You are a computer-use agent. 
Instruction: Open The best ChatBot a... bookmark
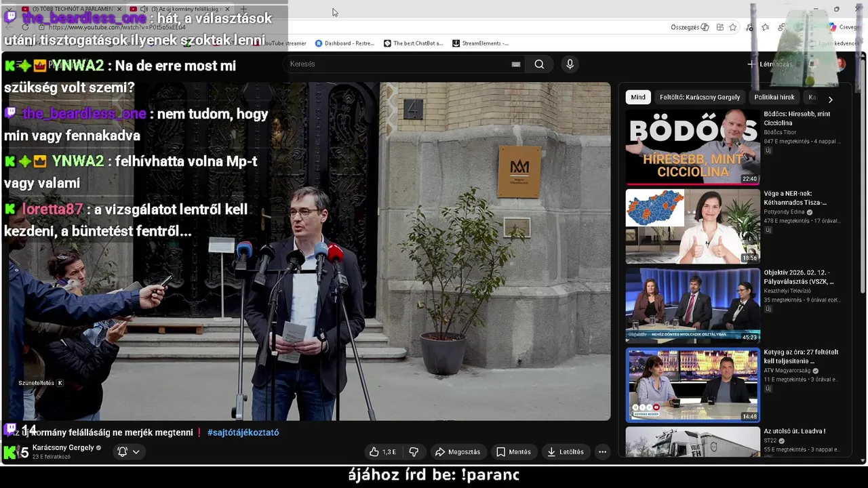pyautogui.click(x=413, y=43)
